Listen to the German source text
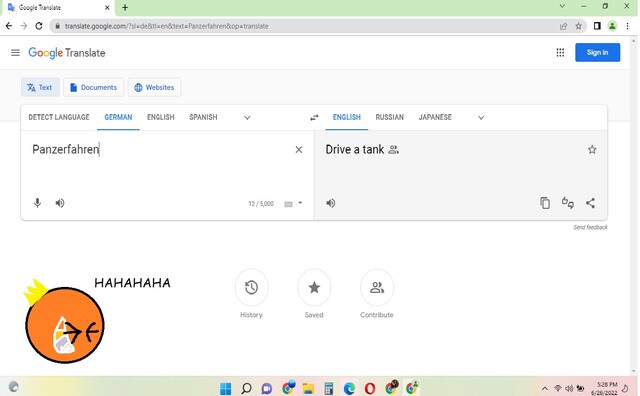 click(x=60, y=203)
